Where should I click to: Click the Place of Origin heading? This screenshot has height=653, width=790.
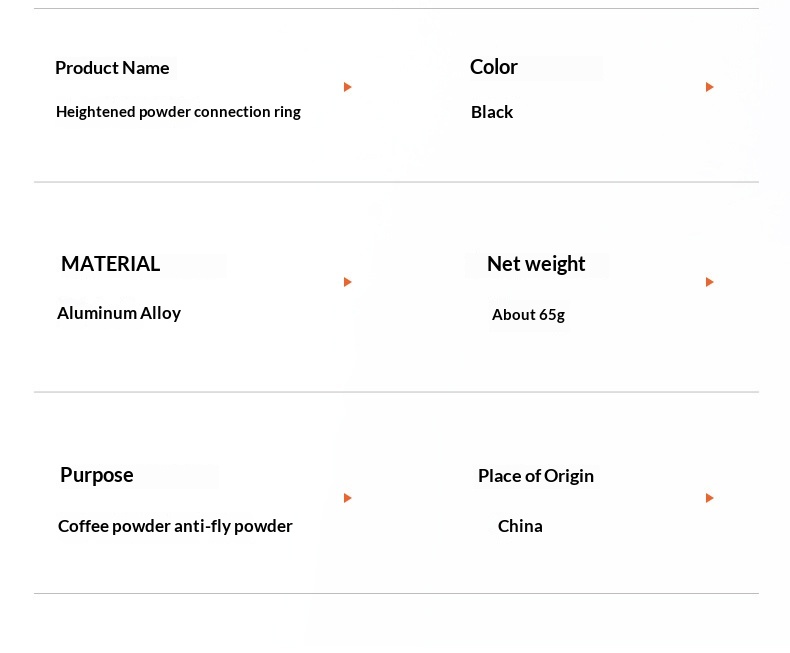point(536,476)
